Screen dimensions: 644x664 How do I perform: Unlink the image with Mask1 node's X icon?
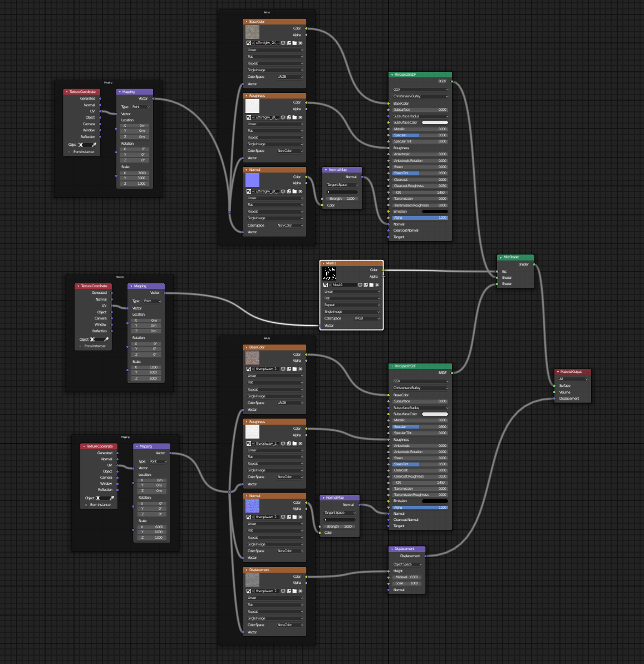pyautogui.click(x=378, y=285)
